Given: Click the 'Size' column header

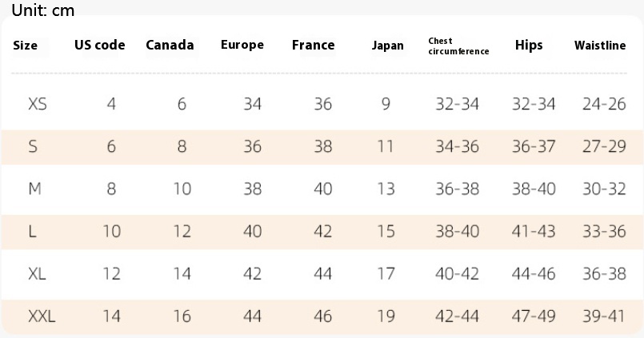Looking at the screenshot, I should click(x=26, y=46).
